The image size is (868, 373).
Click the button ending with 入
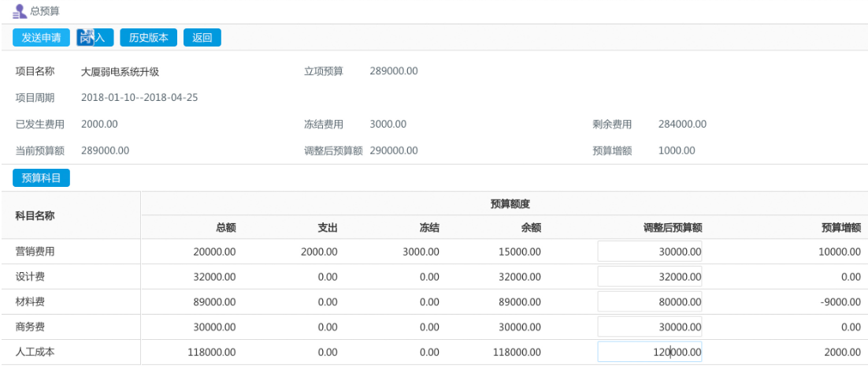tap(95, 38)
